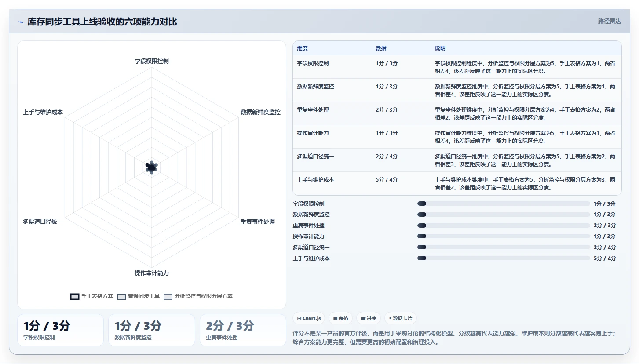Click the page title 库存同步工具上线验收的六项能力对比

click(102, 22)
